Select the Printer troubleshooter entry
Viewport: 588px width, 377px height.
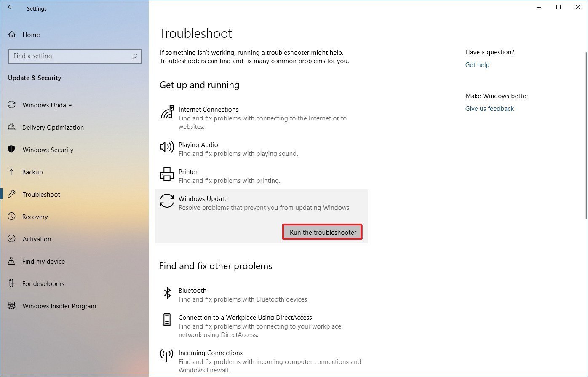262,176
